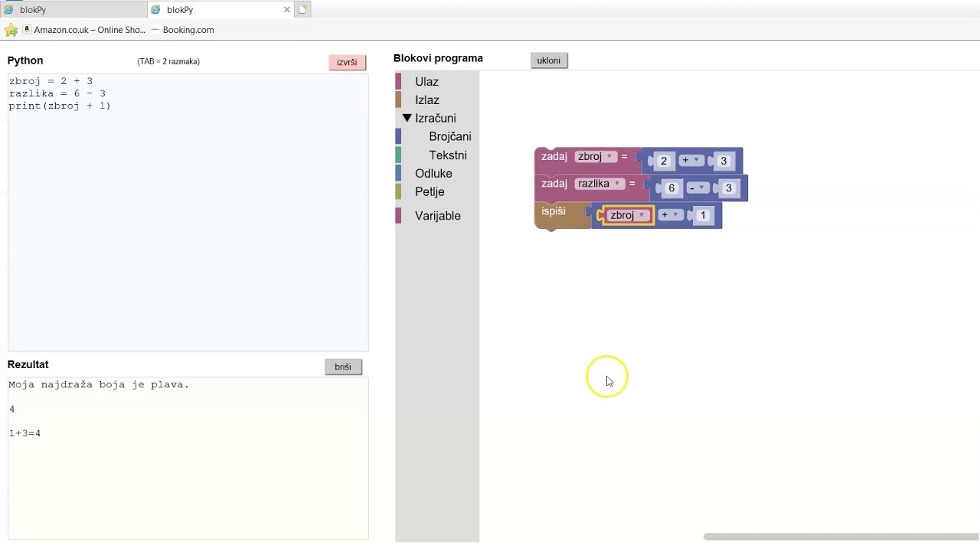Click result line 'Moja najdraža boja je plava.'

[x=99, y=385]
